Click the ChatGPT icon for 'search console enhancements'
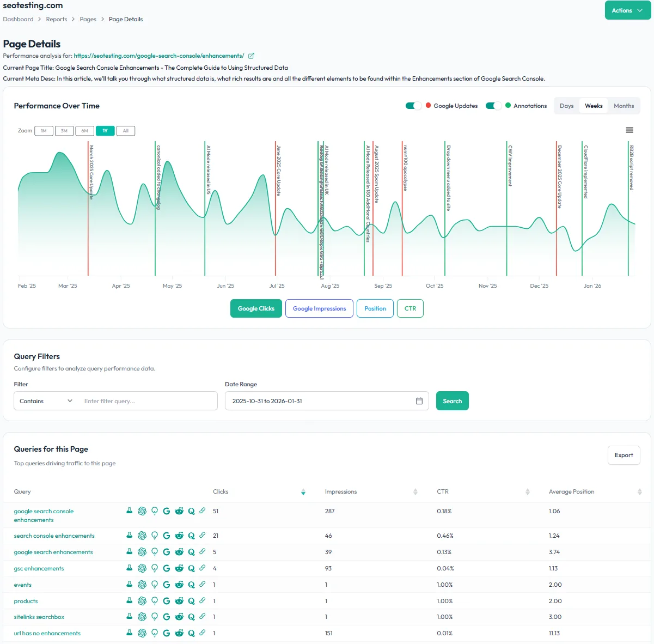This screenshot has width=654, height=644. 142,536
